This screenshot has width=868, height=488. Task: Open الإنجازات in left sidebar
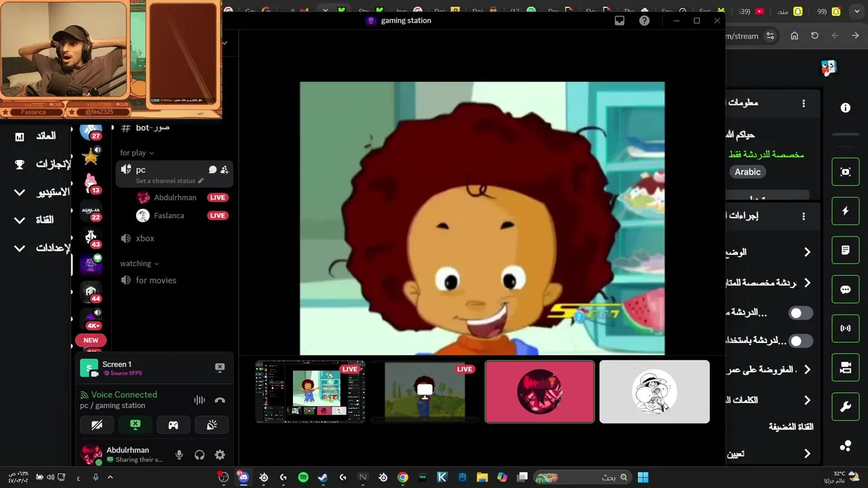pos(53,165)
